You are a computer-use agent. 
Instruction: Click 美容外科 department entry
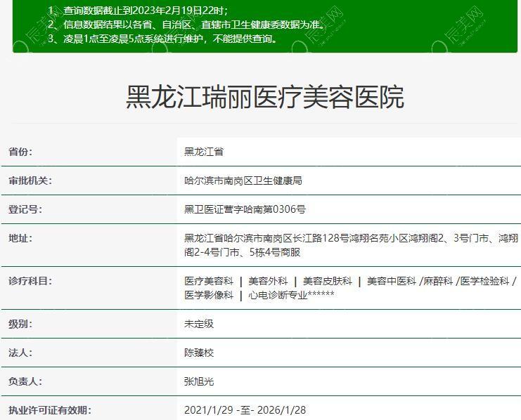268,281
